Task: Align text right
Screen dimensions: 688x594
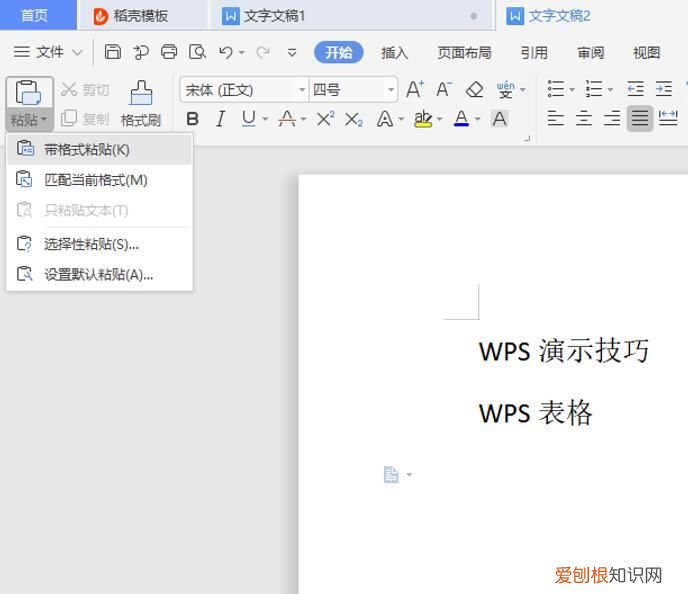Action: coord(612,118)
